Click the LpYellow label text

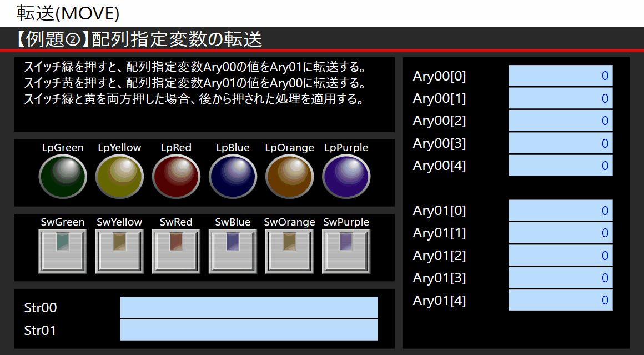point(119,148)
